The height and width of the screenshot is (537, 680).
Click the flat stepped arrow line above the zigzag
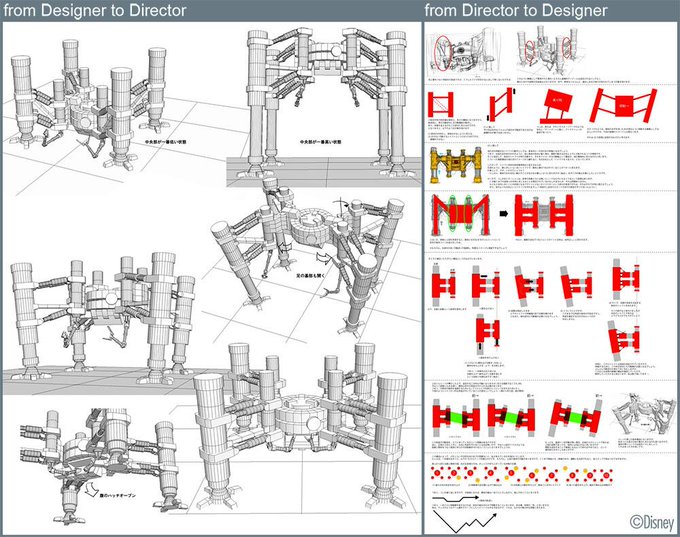456,499
